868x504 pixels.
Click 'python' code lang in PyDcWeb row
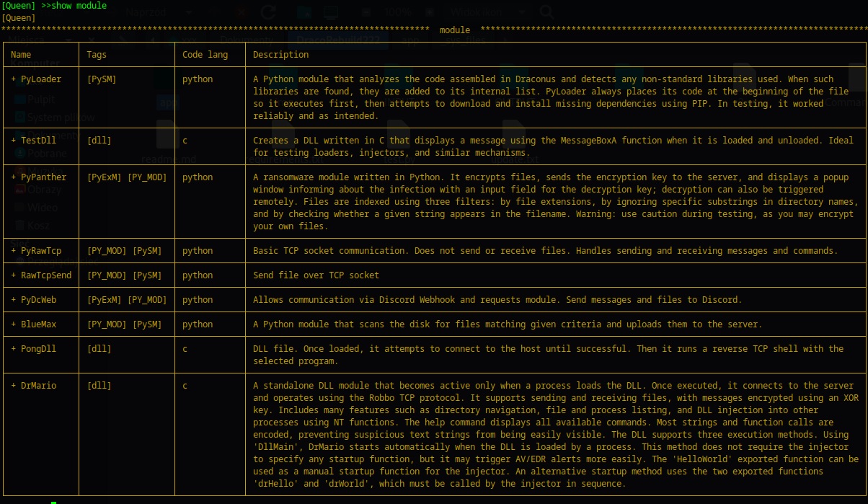(198, 300)
